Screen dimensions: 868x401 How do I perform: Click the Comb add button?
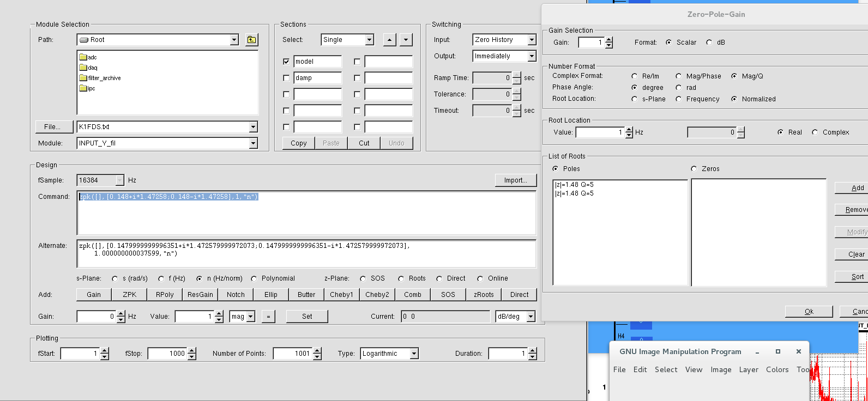pyautogui.click(x=413, y=295)
